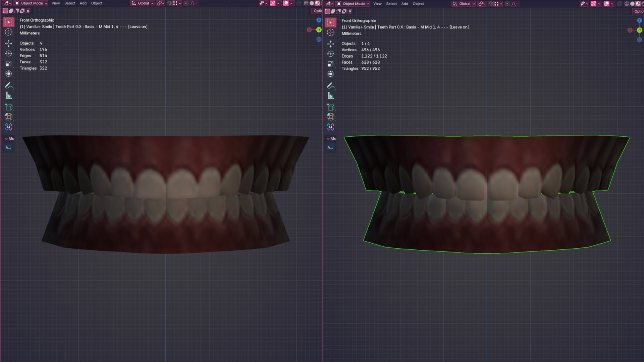644x362 pixels.
Task: Open the Select menu in left viewport
Action: click(70, 3)
